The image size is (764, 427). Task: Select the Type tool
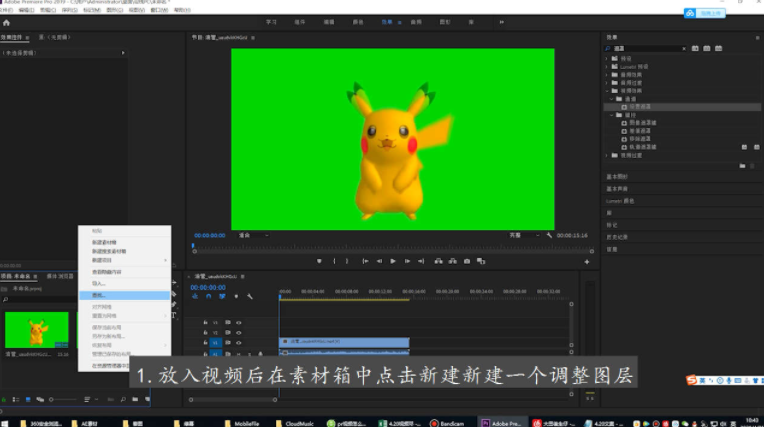tap(173, 315)
